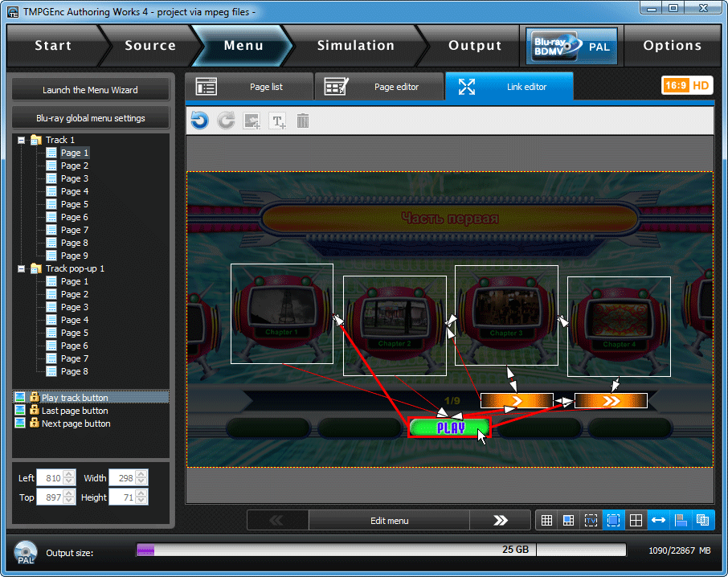Click the single-arrow next page button in the preview

click(517, 400)
